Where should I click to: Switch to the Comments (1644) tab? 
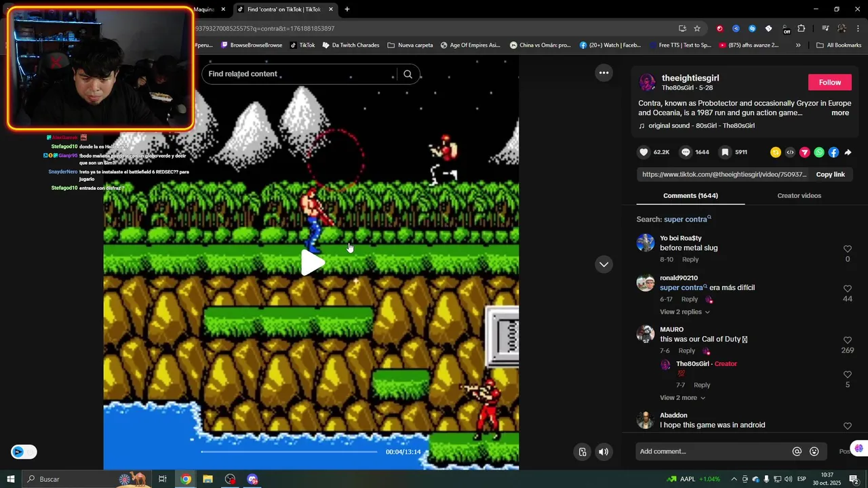(690, 196)
